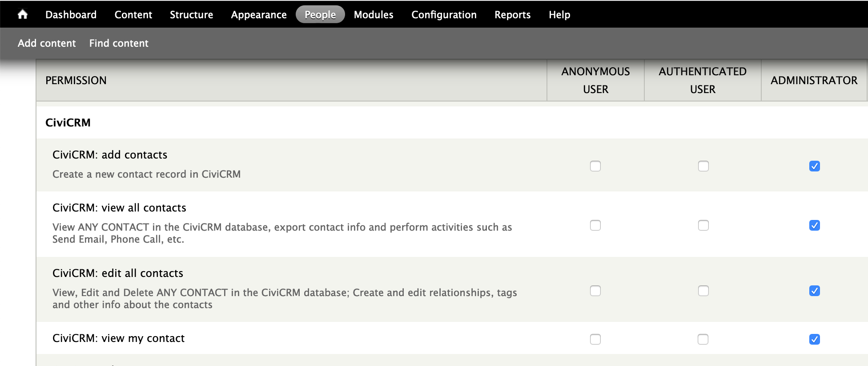868x366 pixels.
Task: Click the Find content shortcut link
Action: coord(119,43)
